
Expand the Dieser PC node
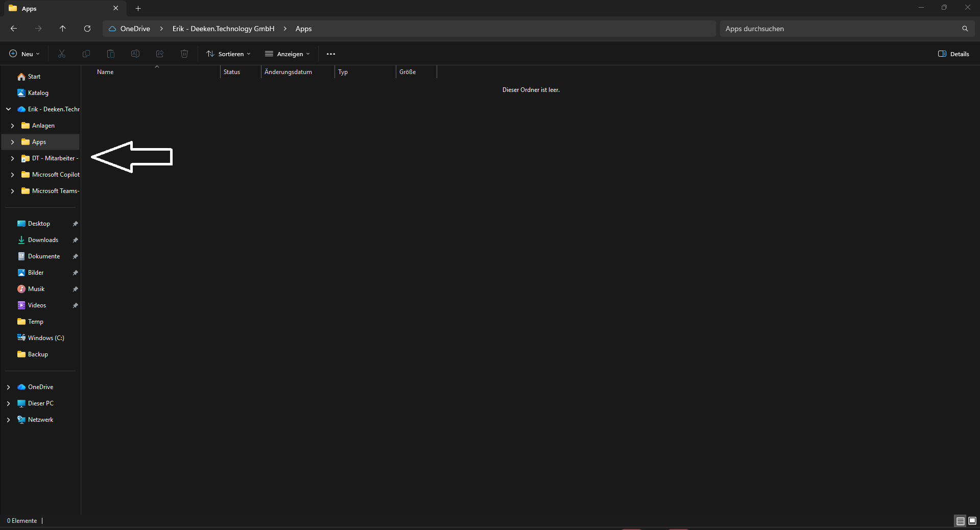point(9,403)
